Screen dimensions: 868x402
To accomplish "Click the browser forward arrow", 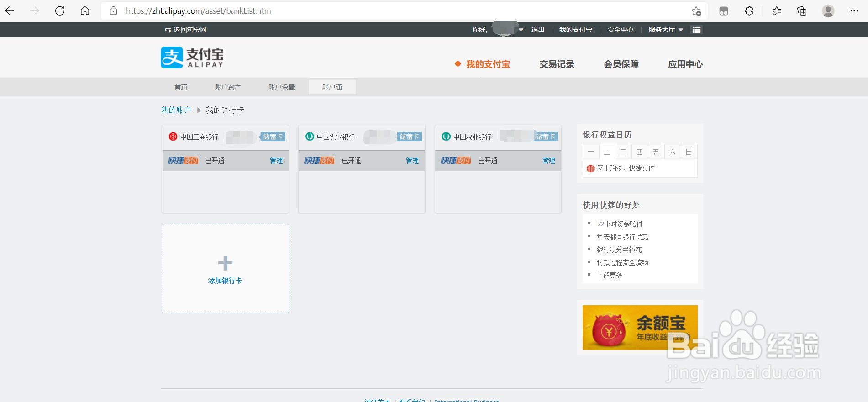I will 35,11.
